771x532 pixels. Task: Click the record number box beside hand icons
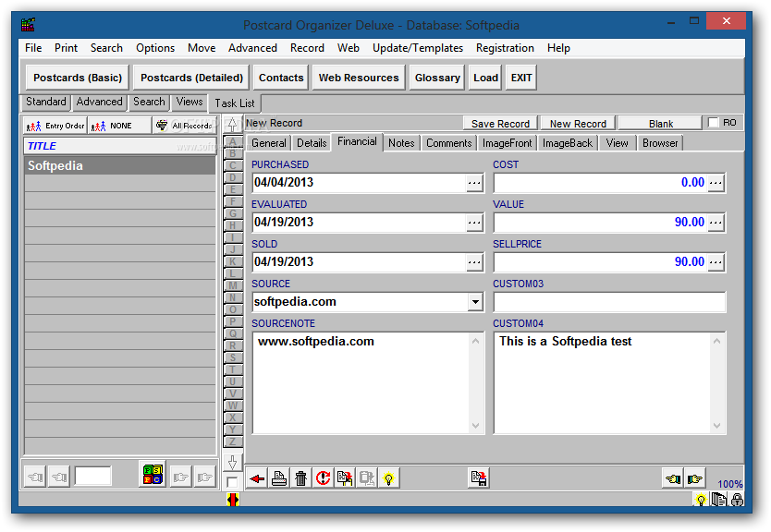click(93, 476)
